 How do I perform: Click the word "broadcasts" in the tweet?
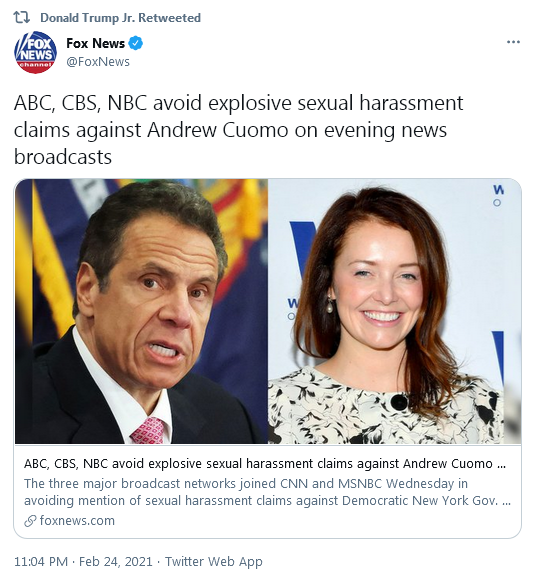tap(63, 157)
